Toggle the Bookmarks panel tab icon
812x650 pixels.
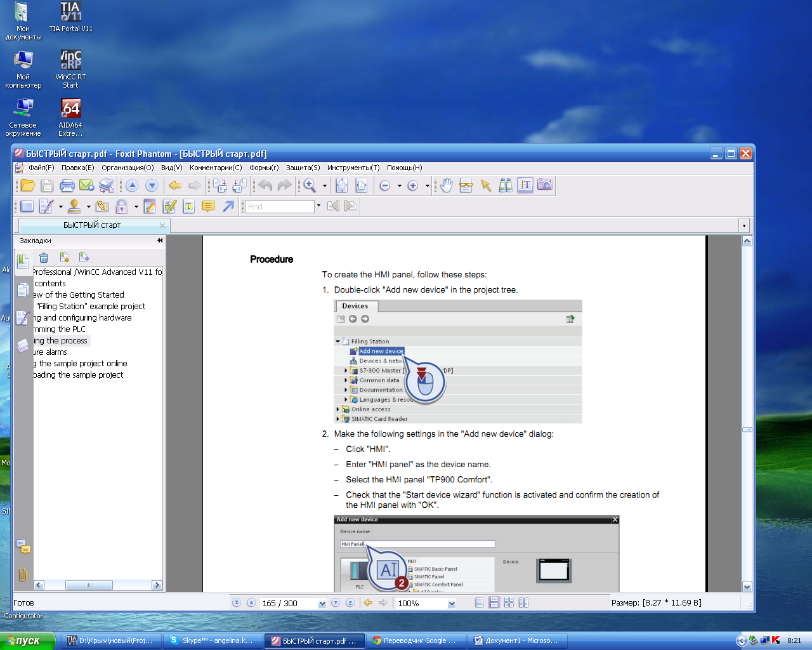(x=23, y=262)
